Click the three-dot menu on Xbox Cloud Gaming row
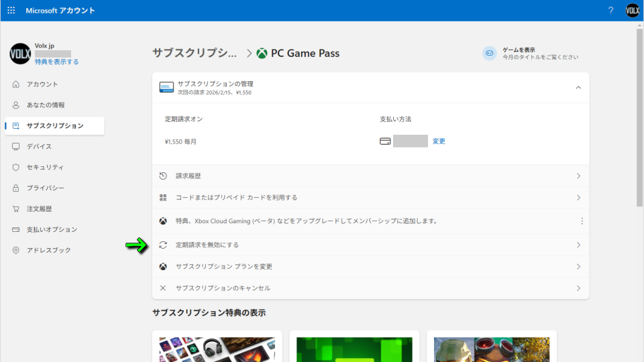Image resolution: width=644 pixels, height=362 pixels. click(582, 221)
